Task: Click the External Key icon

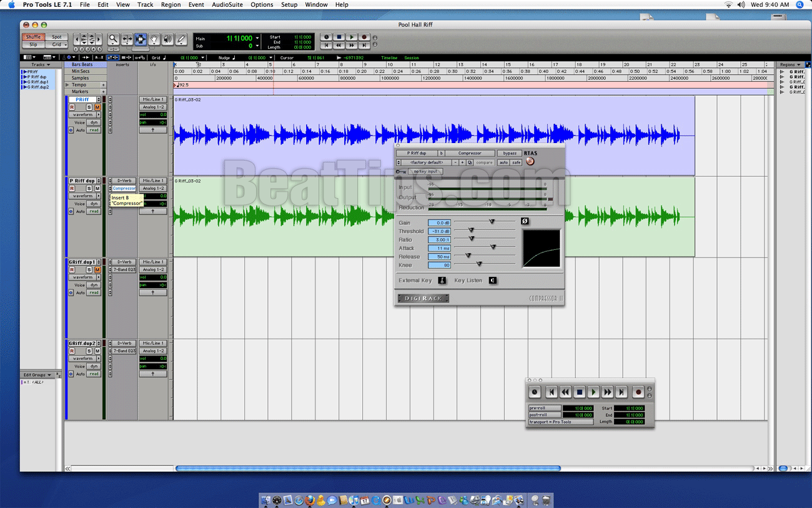Action: (x=442, y=281)
